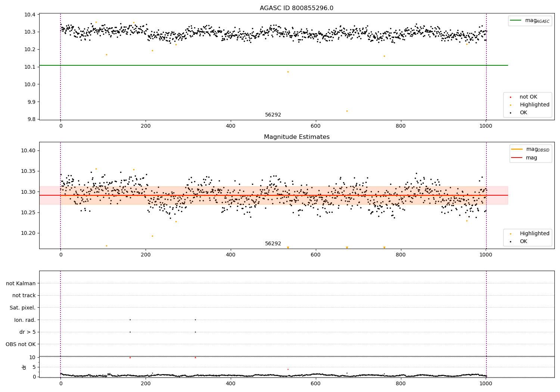The height and width of the screenshot is (392, 560).
Task: Click the red triangle marker near 315 in dr plot
Action: point(195,357)
